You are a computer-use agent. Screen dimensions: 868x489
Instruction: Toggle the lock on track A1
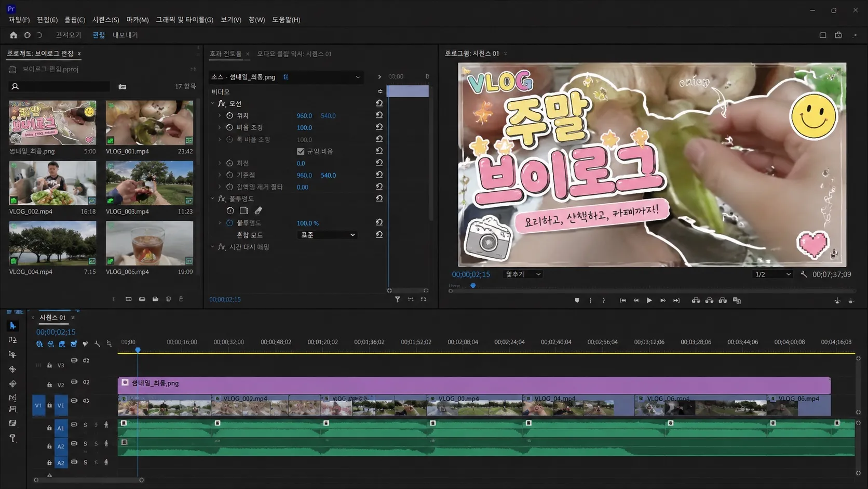point(49,428)
